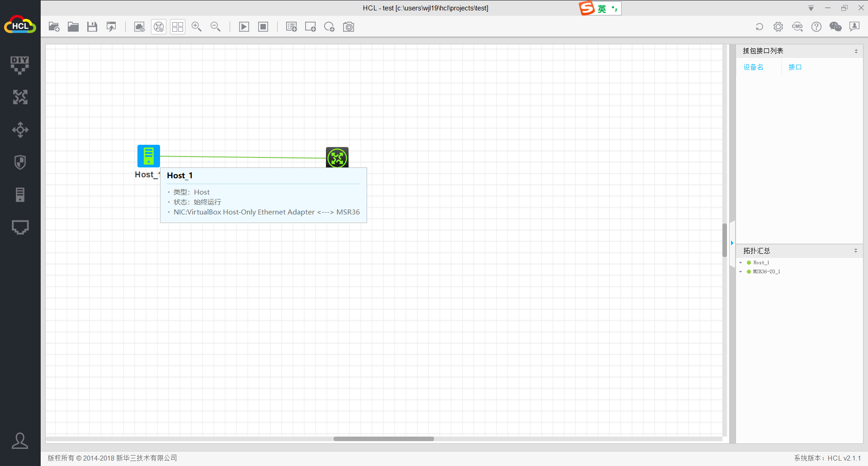
Task: Click the 接口 column header
Action: pos(795,67)
